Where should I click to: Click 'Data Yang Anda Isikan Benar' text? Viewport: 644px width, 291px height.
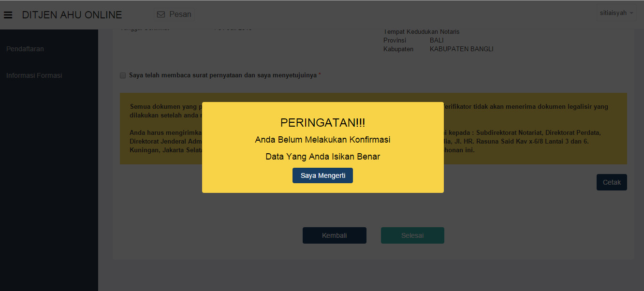(322, 157)
